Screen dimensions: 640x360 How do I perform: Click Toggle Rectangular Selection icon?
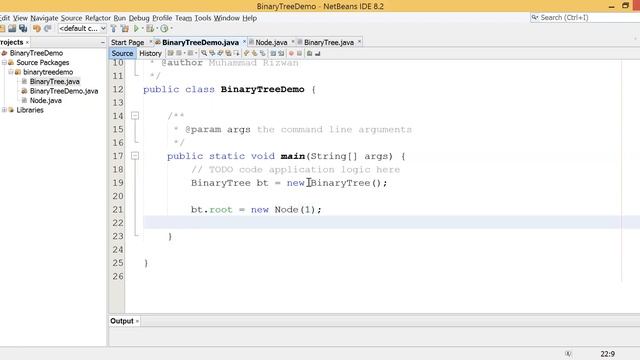236,53
